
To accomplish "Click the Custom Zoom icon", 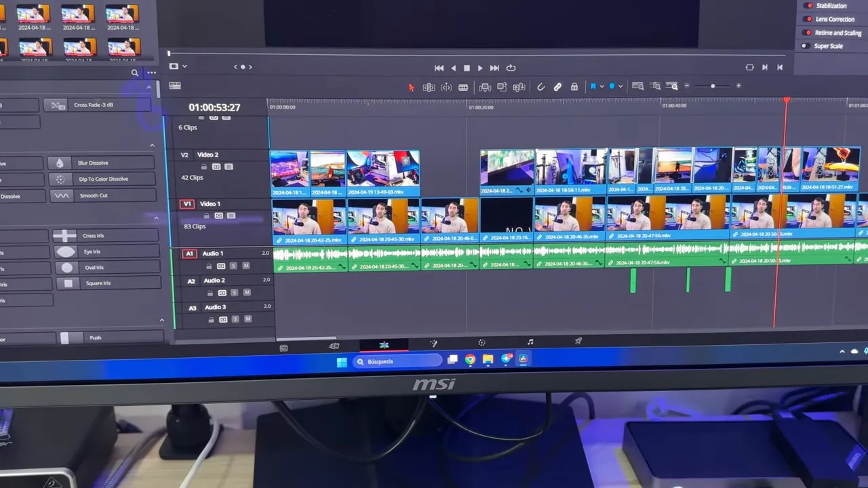I will (x=671, y=86).
